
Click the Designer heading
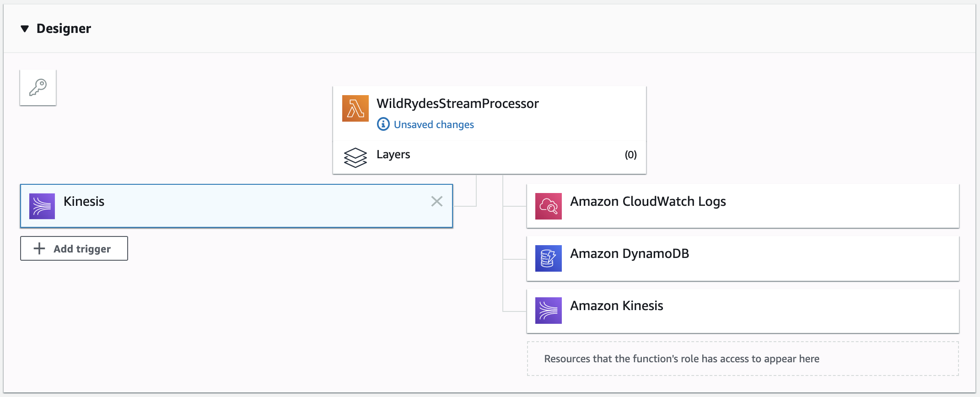[x=64, y=28]
